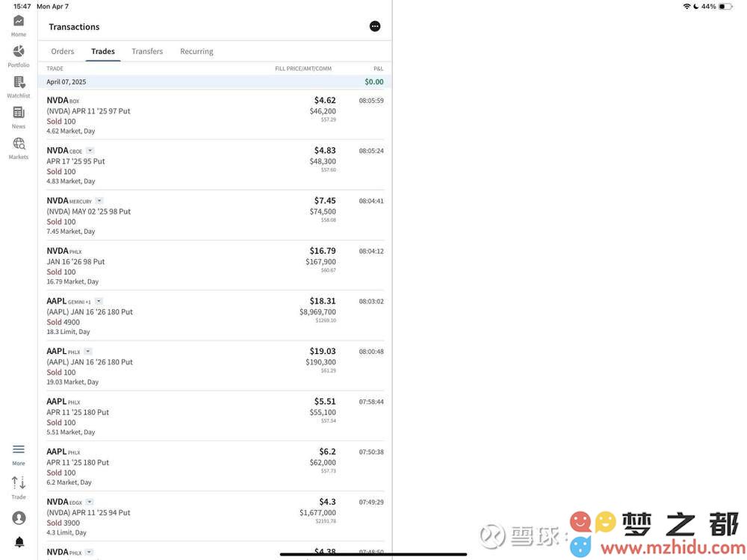Expand the AAPL PHLX $19.03 trade details
The image size is (747, 560).
point(87,352)
